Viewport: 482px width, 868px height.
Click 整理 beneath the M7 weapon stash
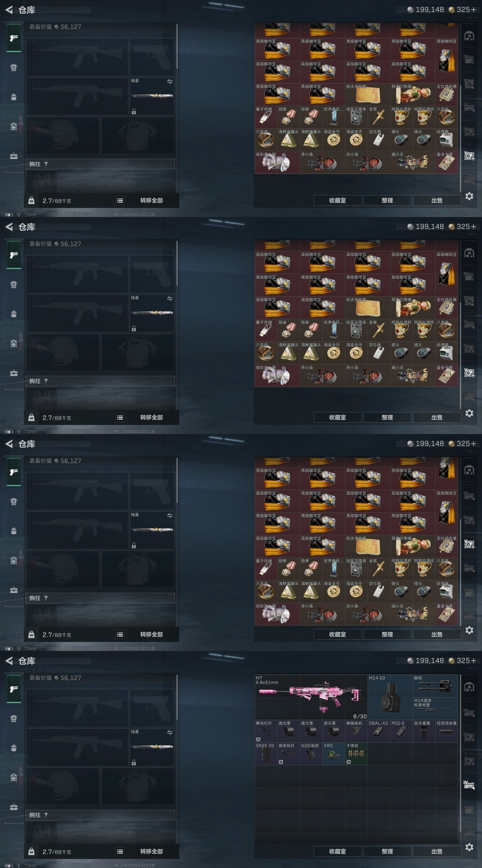[387, 851]
